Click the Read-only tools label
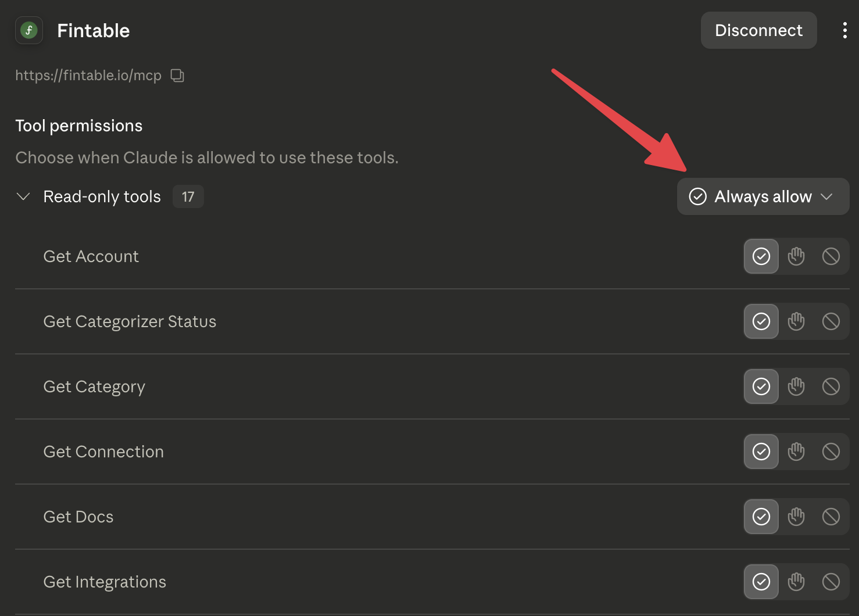Image resolution: width=859 pixels, height=616 pixels. click(x=102, y=196)
